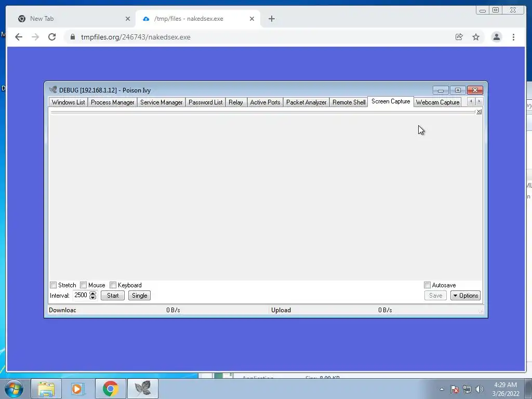Select the Password List tab
The width and height of the screenshot is (532, 399).
coord(206,102)
